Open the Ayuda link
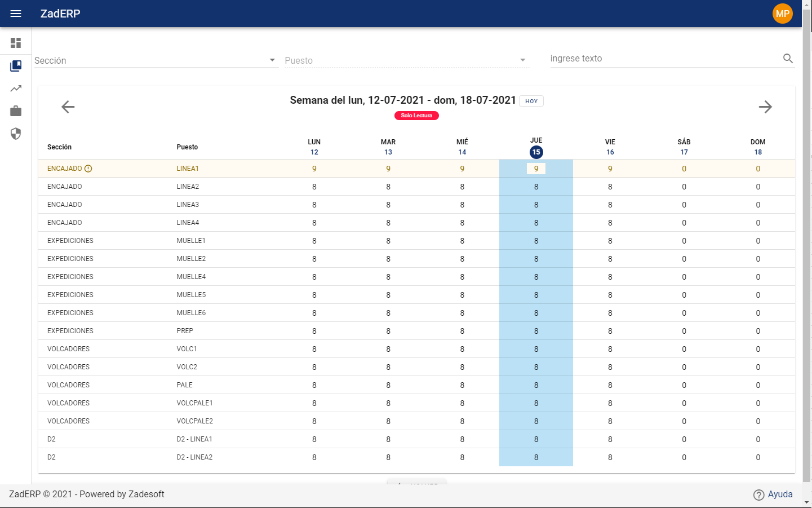 [780, 494]
